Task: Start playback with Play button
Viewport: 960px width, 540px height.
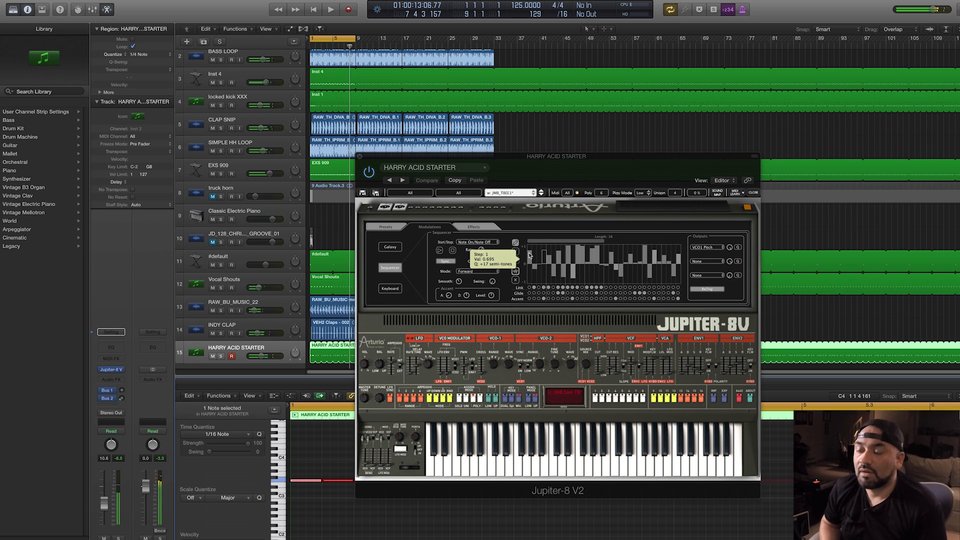Action: pos(331,9)
